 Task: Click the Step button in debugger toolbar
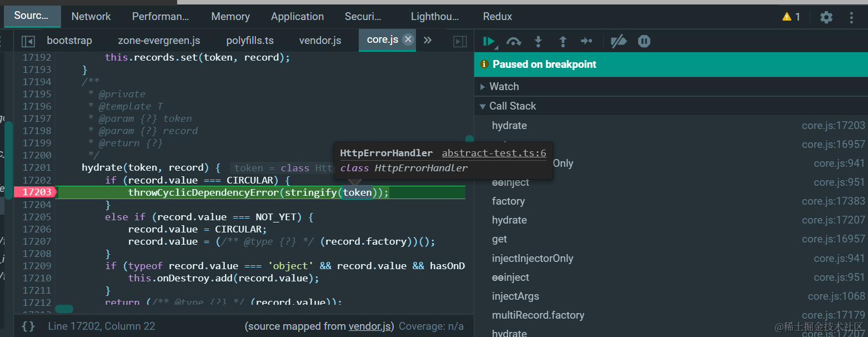pos(586,41)
